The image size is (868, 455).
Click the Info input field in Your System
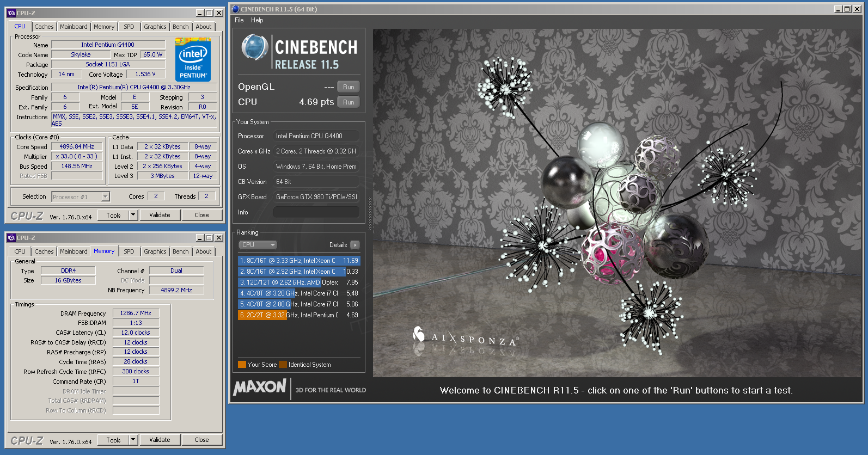[x=316, y=212]
